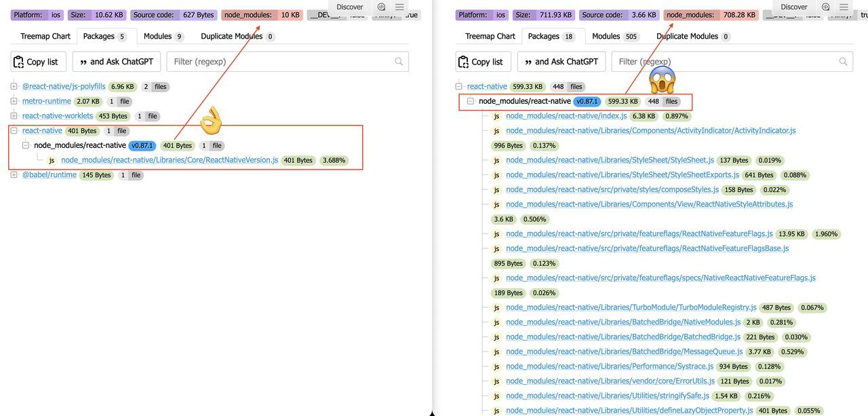Image resolution: width=868 pixels, height=416 pixels.
Task: Open the ReactNativeVersion.js file link
Action: [170, 161]
